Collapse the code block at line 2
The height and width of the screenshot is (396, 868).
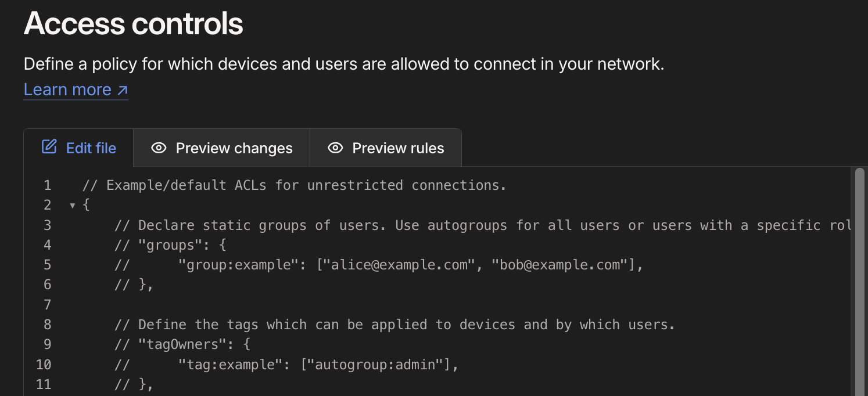73,205
